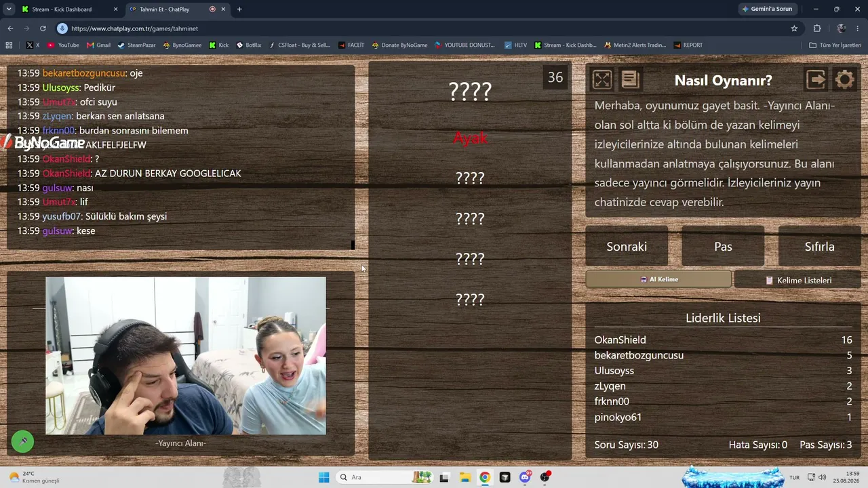Click the logout exit arrow icon
868x488 pixels.
tap(816, 80)
